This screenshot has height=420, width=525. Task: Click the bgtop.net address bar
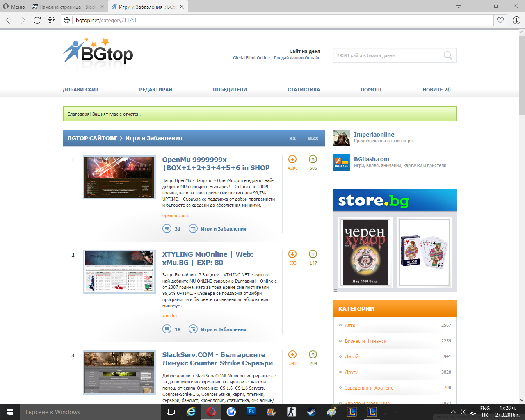point(277,20)
